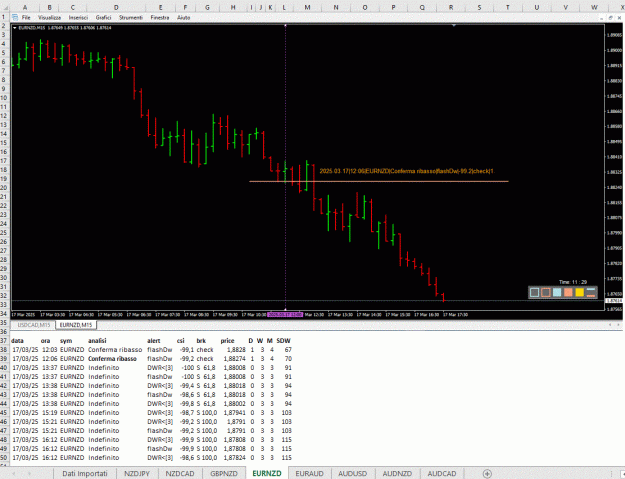Switch to the USDCAD,M15 chart tab
This screenshot has height=479, width=625.
(x=33, y=325)
